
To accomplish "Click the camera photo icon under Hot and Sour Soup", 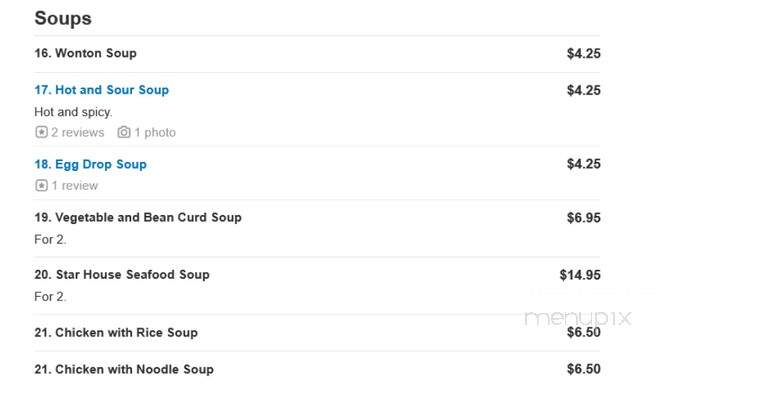I will pos(124,132).
